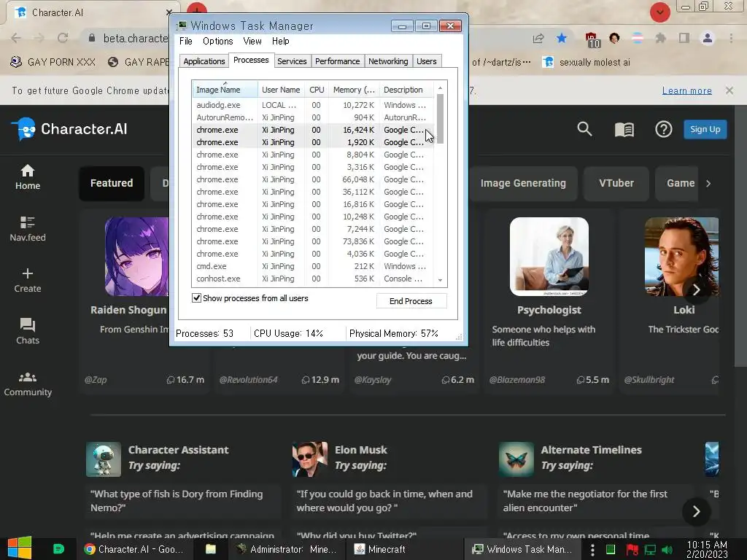Sort processes by Memory column
The height and width of the screenshot is (560, 747).
(x=354, y=90)
